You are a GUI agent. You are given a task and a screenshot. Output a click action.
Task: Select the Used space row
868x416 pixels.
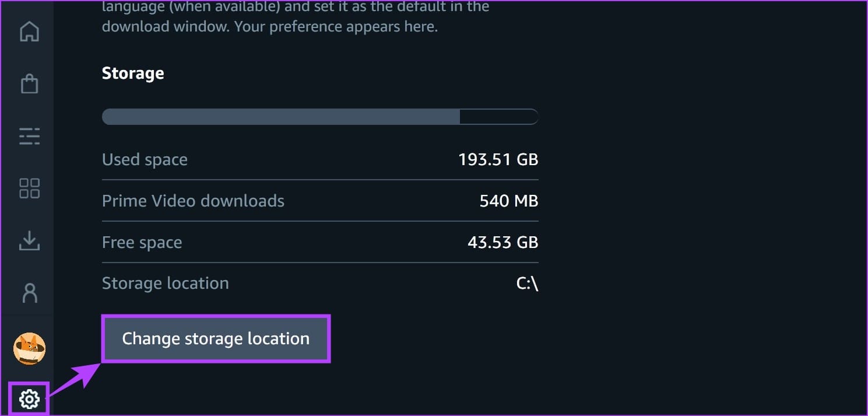click(145, 159)
